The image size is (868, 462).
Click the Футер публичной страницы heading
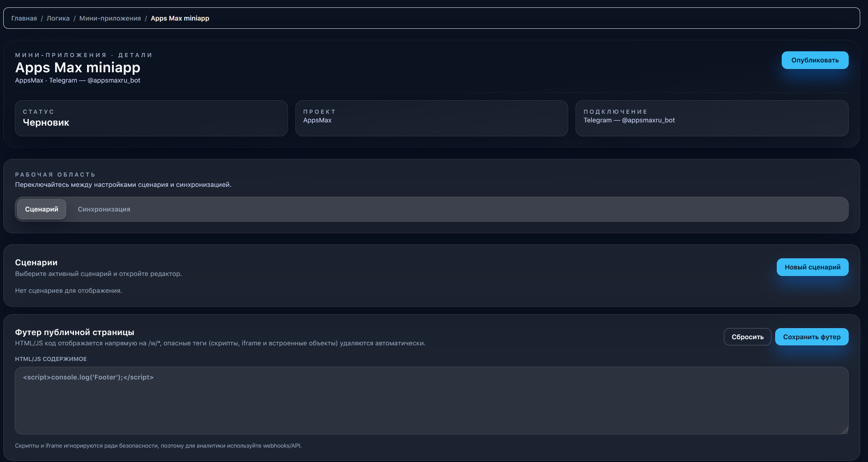(74, 333)
